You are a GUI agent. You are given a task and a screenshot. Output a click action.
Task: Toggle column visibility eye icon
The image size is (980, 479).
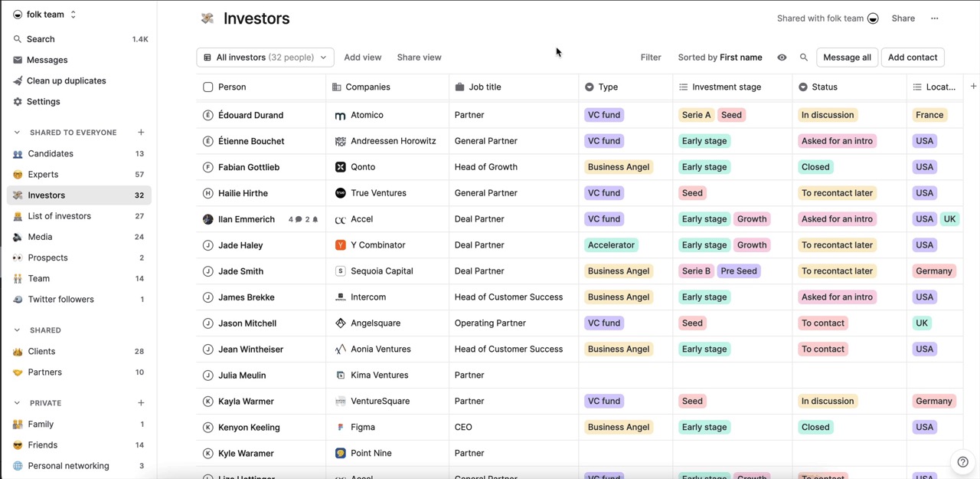pos(782,57)
